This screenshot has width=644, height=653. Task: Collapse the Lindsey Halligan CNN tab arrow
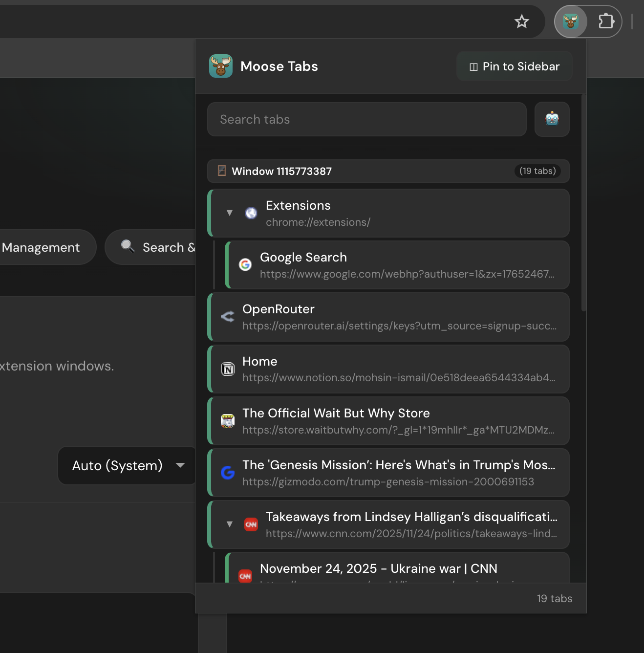(x=230, y=524)
